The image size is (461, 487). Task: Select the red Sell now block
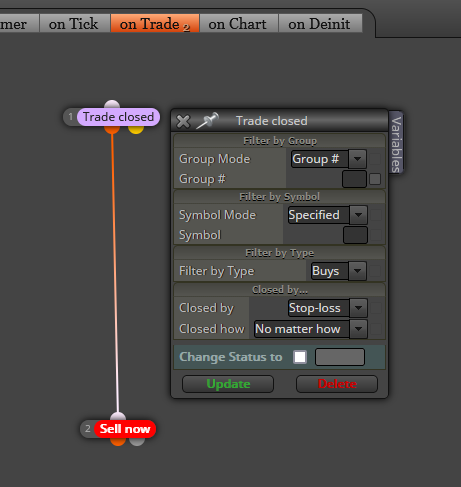pyautogui.click(x=125, y=429)
